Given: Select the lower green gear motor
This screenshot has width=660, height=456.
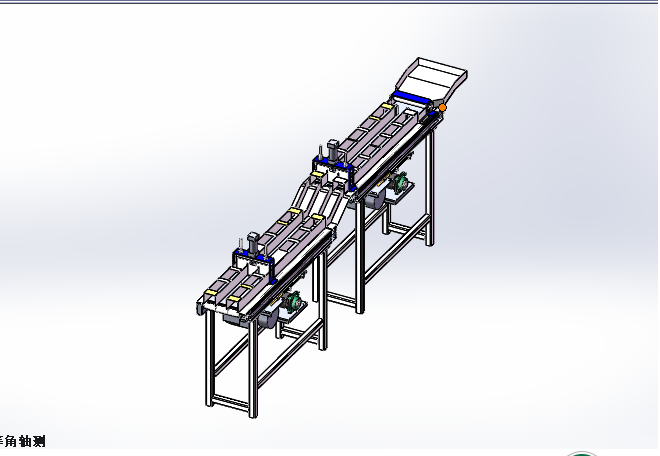Looking at the screenshot, I should coord(293,302).
